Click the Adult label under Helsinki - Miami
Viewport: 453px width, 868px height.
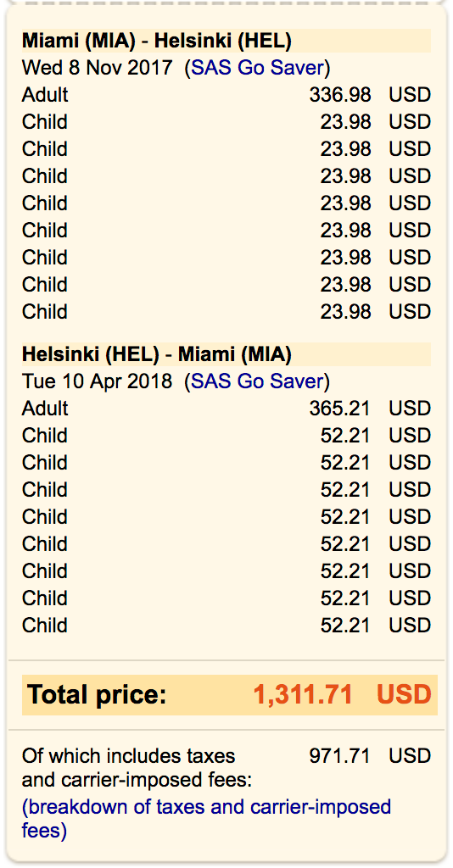coord(45,408)
